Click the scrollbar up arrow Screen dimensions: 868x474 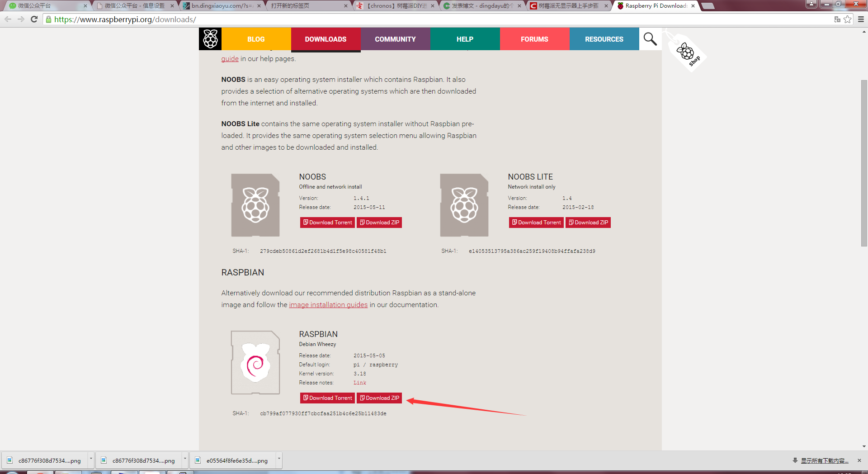[x=864, y=32]
